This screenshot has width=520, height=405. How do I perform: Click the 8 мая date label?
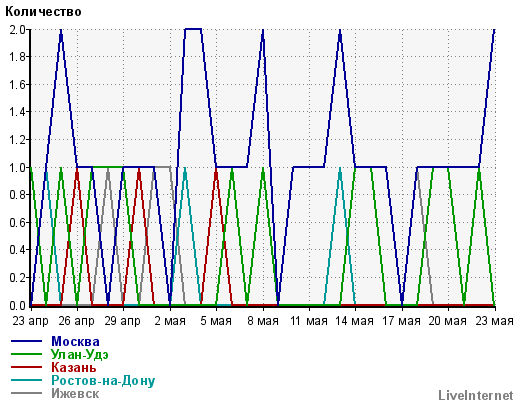(x=263, y=321)
